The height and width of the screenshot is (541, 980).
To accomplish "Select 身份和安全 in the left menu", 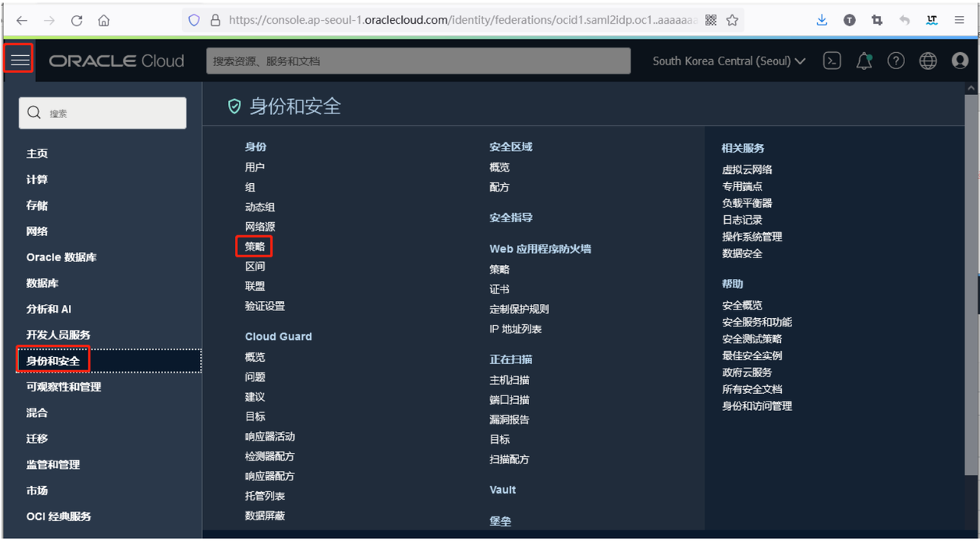I will click(53, 361).
